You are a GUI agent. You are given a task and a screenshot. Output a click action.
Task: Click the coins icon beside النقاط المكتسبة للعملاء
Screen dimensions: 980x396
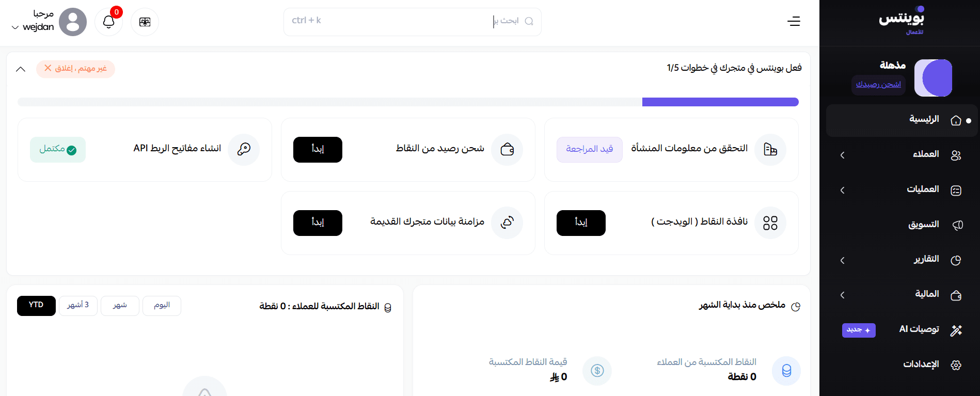pos(388,307)
